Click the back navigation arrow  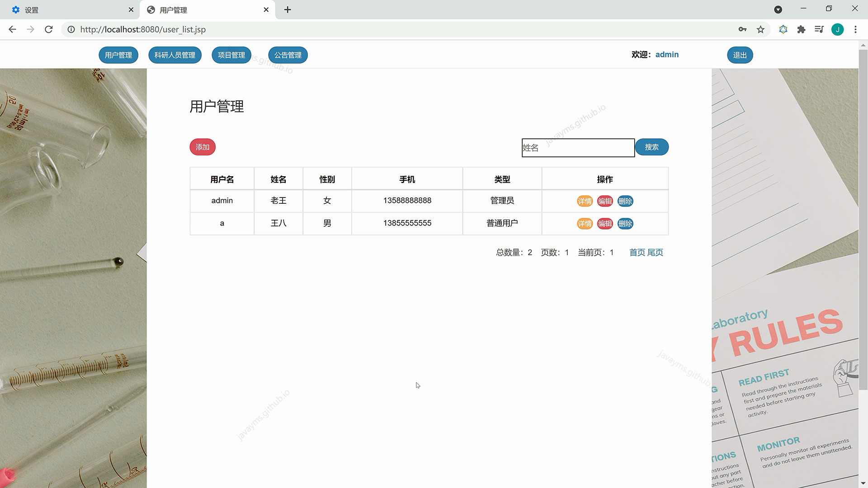[12, 29]
